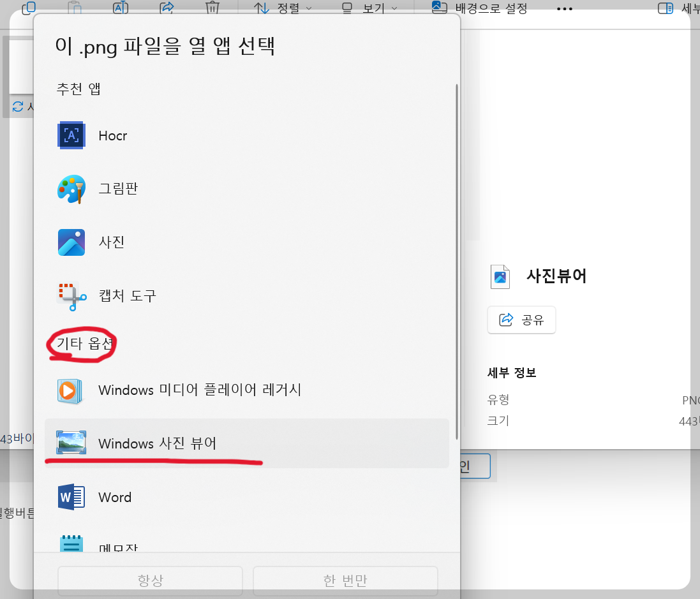Select the Word list entry text
The width and height of the screenshot is (700, 599).
tap(115, 497)
